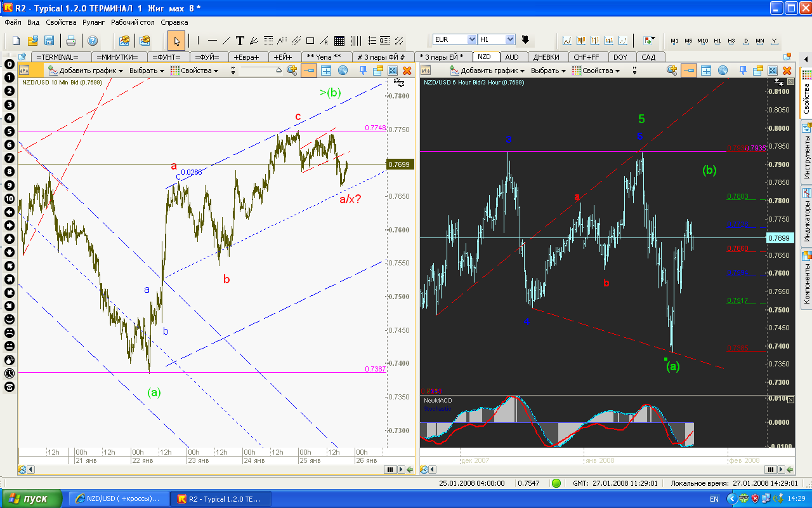Click the smiley face sidebar icon
The height and width of the screenshot is (508, 812).
10,319
